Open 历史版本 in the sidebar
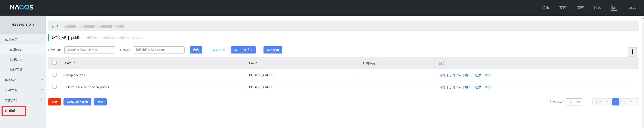The image size is (644, 128). [16, 59]
